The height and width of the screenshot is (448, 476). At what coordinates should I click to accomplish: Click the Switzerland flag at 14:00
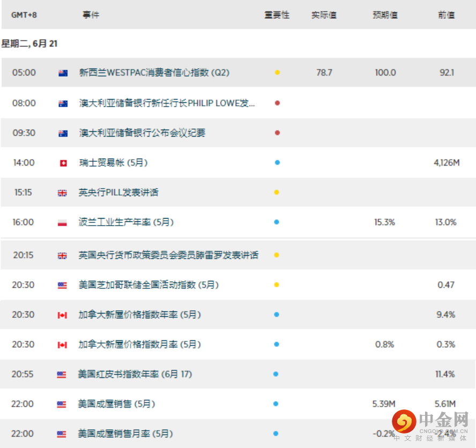coord(63,163)
